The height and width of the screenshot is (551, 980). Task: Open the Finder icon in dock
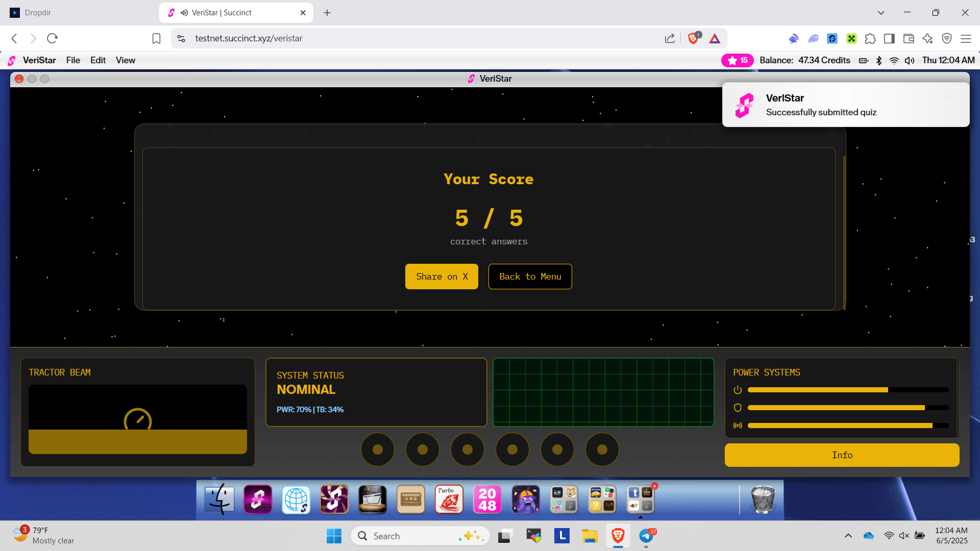(219, 499)
